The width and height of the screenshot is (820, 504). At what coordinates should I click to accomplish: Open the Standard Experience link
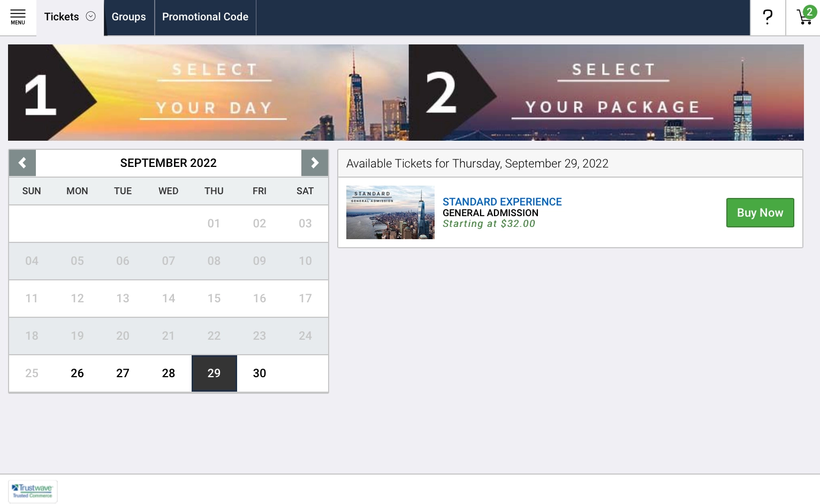[x=502, y=202]
